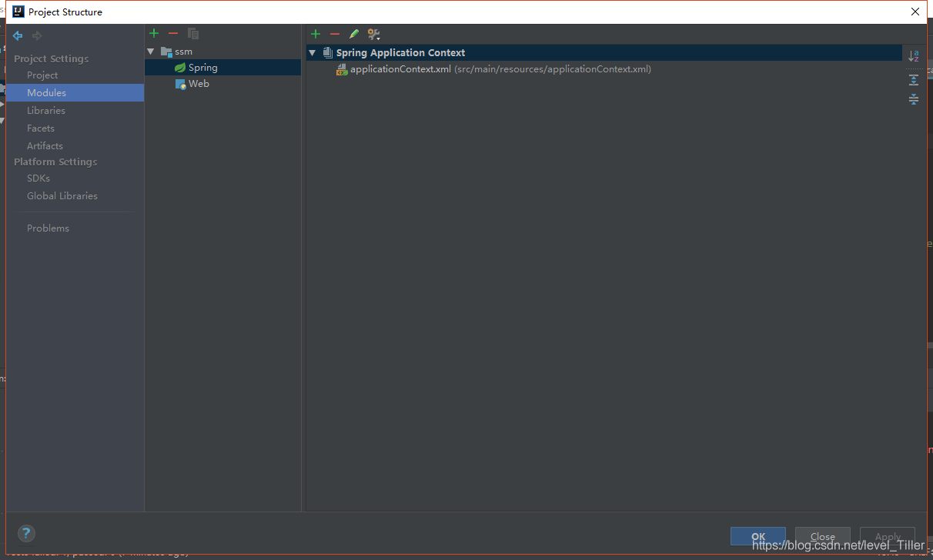Viewport: 933px width, 560px height.
Task: Click the Spring Application Context fileset icon
Action: 328,52
